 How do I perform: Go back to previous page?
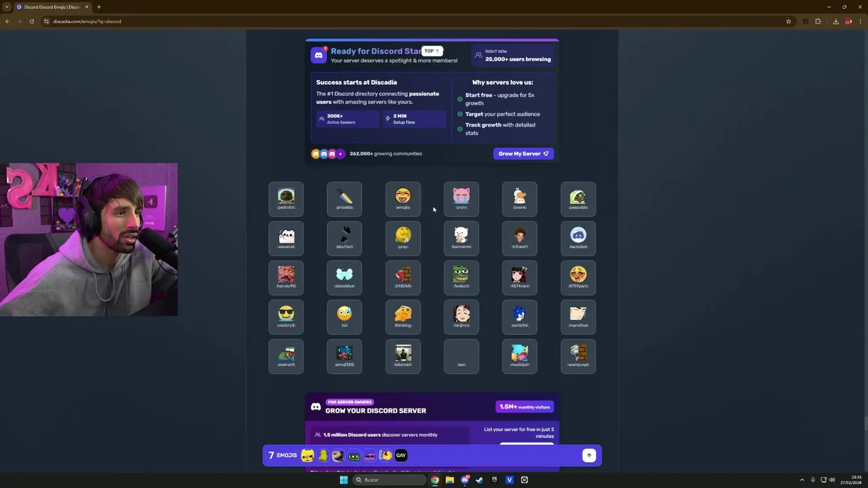click(7, 21)
